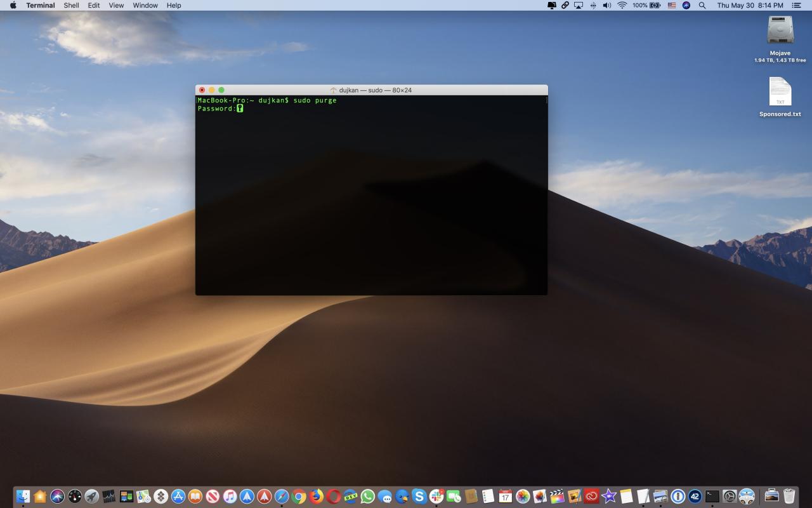The height and width of the screenshot is (508, 812).
Task: Open the volume control icon
Action: coord(607,5)
